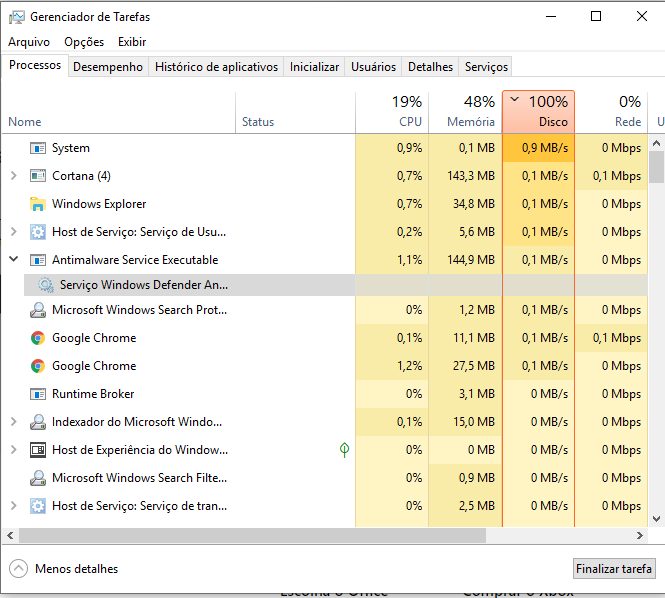
Task: Sort by the 0% Rede column header
Action: point(612,112)
